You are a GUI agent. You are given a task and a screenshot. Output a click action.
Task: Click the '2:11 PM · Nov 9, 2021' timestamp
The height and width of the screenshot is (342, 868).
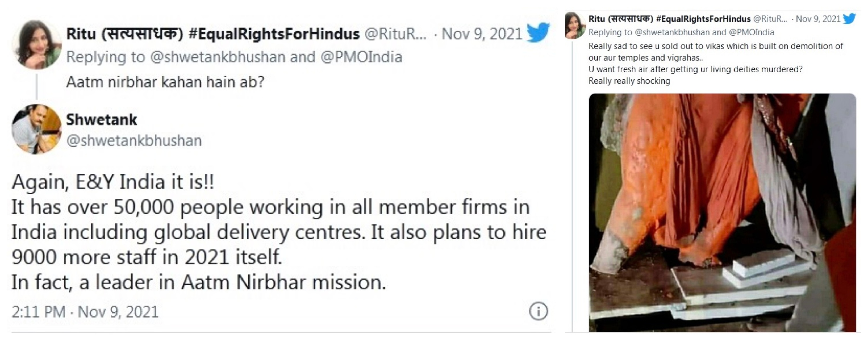coord(85,312)
